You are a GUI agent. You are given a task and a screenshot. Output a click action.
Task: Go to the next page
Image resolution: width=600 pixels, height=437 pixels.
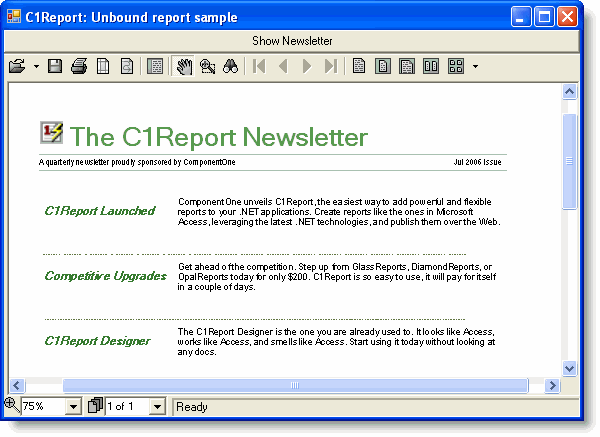coord(307,66)
